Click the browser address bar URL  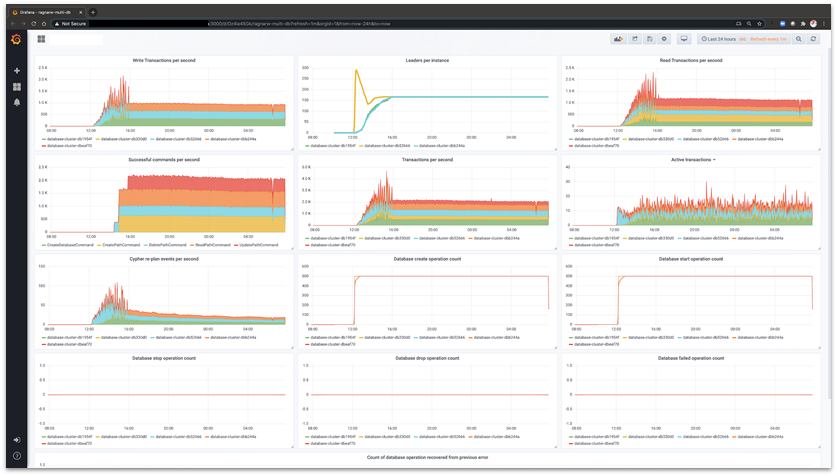299,23
